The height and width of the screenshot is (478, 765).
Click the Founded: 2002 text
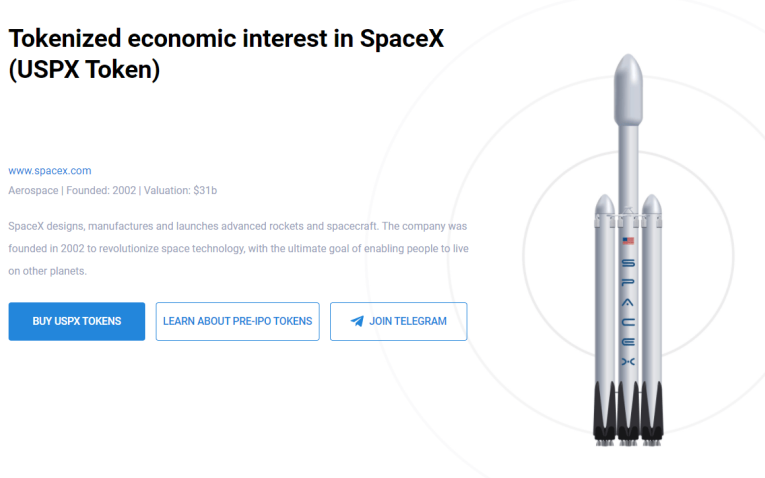pos(101,191)
